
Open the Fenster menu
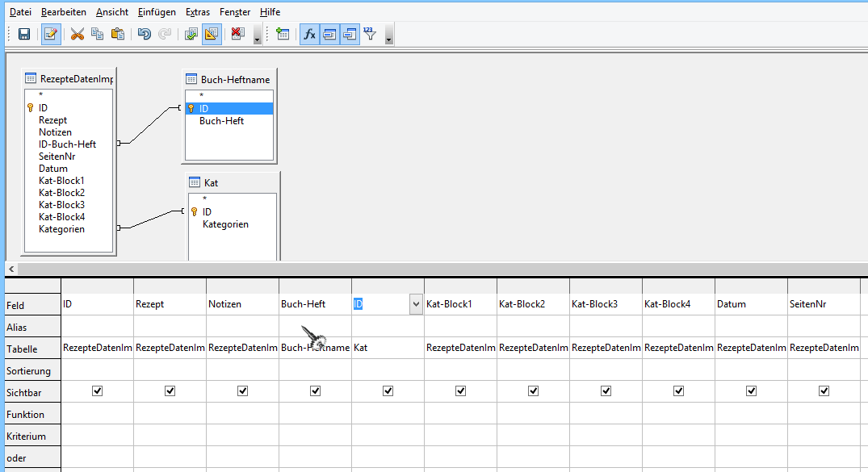(x=235, y=12)
